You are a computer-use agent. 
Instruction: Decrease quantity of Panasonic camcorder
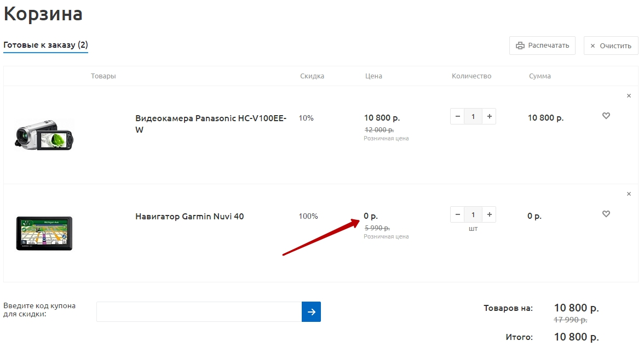click(x=458, y=116)
